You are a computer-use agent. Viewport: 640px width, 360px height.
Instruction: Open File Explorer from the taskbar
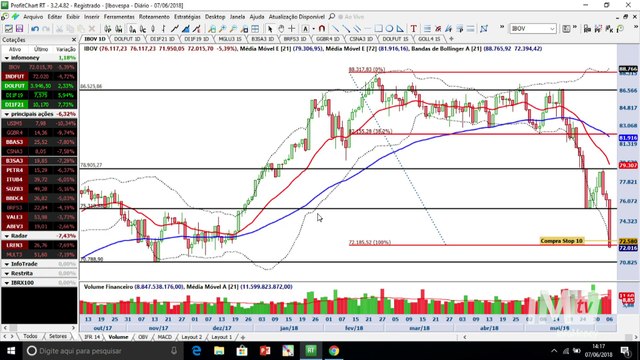219,351
